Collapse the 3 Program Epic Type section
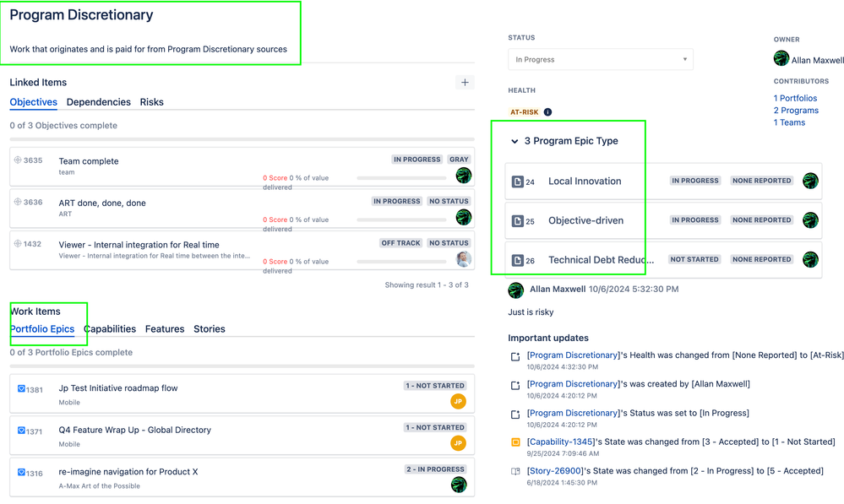Viewport: 844px width, 504px height. click(x=514, y=141)
